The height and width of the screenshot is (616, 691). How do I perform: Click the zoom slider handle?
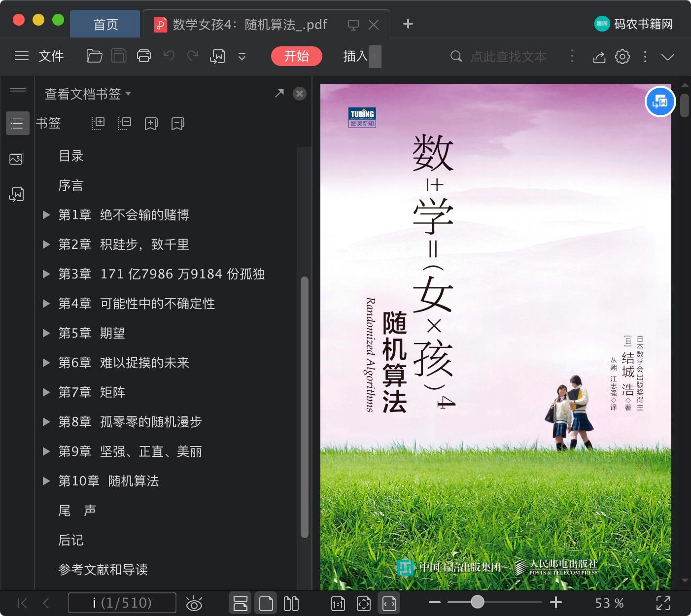click(x=477, y=602)
